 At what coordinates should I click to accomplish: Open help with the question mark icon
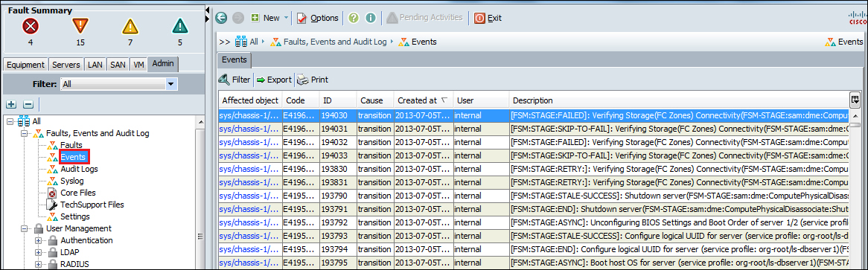353,18
